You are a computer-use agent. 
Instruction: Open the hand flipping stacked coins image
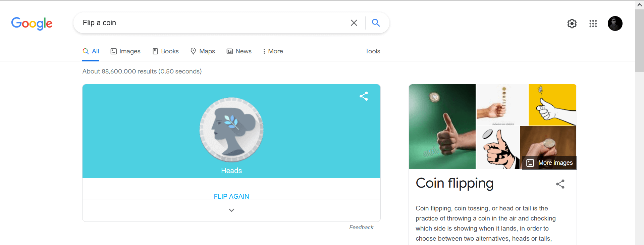point(502,105)
